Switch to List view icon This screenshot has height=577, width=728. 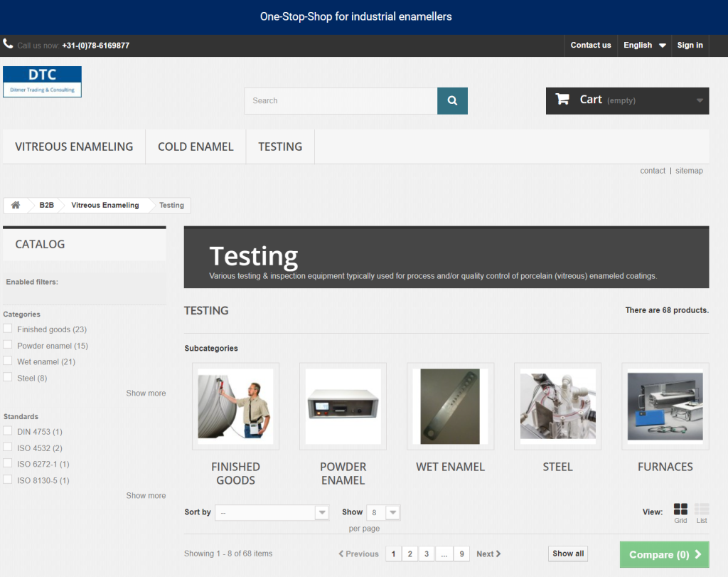[x=702, y=509]
